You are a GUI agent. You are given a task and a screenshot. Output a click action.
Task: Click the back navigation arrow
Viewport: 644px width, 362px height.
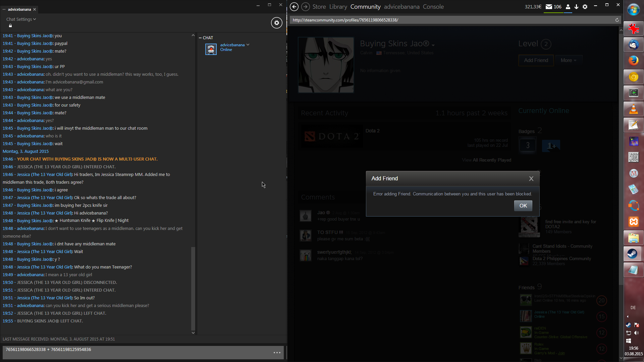[x=294, y=7]
